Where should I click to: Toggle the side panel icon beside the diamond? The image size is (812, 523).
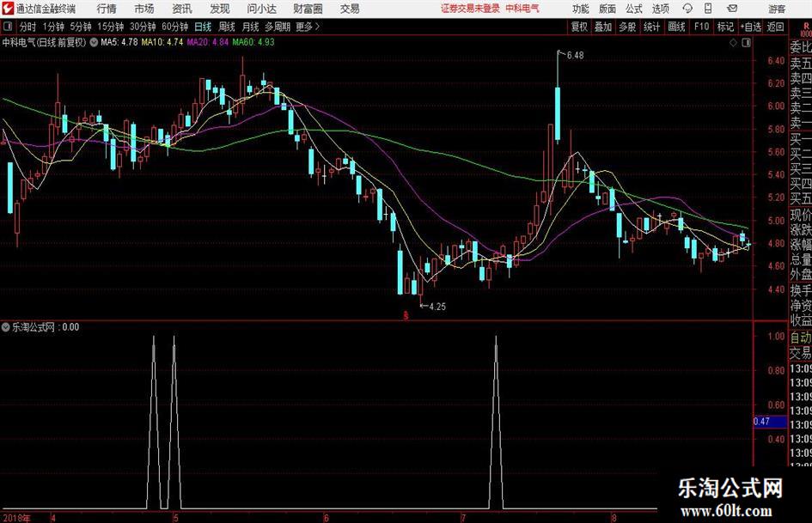[746, 43]
